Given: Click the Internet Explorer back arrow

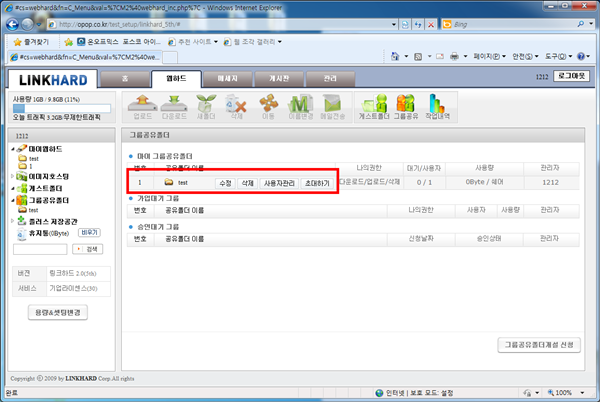Looking at the screenshot, I should 12,24.
